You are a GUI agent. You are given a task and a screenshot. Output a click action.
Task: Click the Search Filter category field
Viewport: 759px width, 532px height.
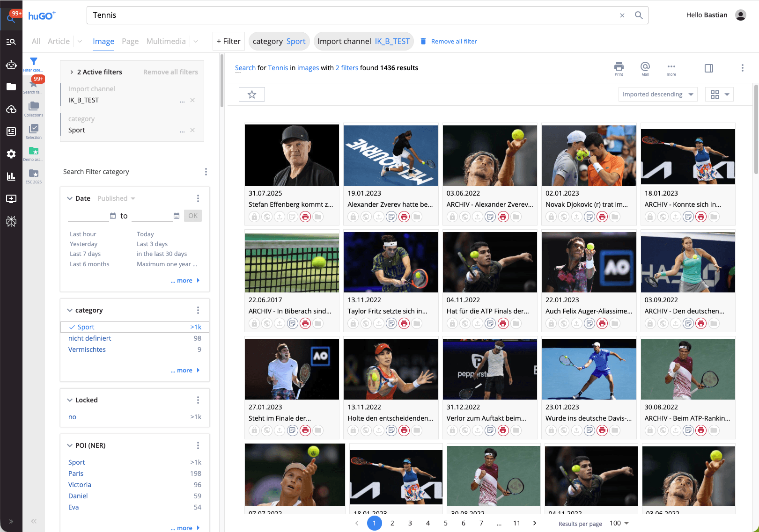129,172
